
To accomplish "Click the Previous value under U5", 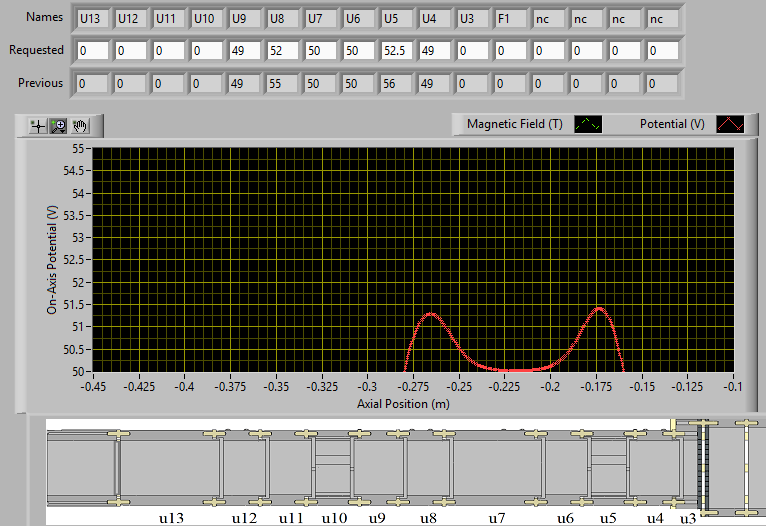I will click(398, 84).
